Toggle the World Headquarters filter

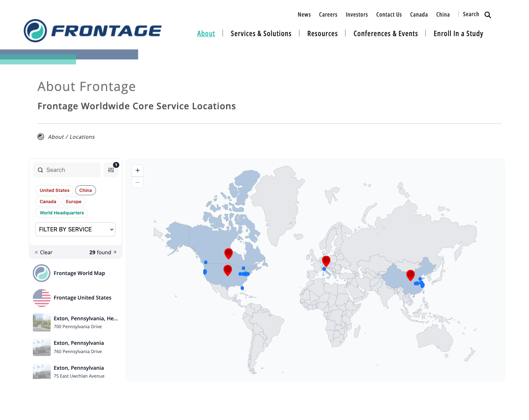tap(62, 213)
